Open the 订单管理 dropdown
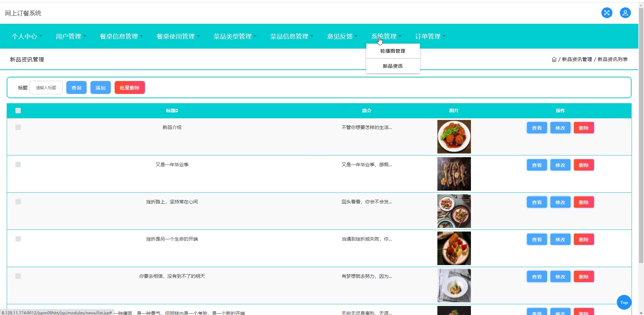Image resolution: width=644 pixels, height=315 pixels. pos(430,36)
